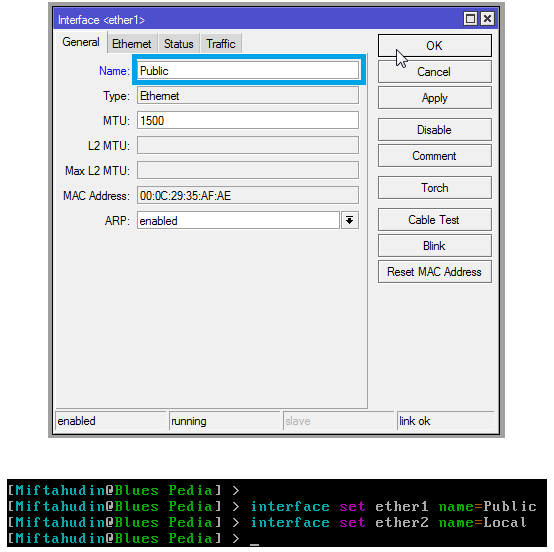Click the blue 'Name:' label
The height and width of the screenshot is (552, 554).
pos(114,71)
